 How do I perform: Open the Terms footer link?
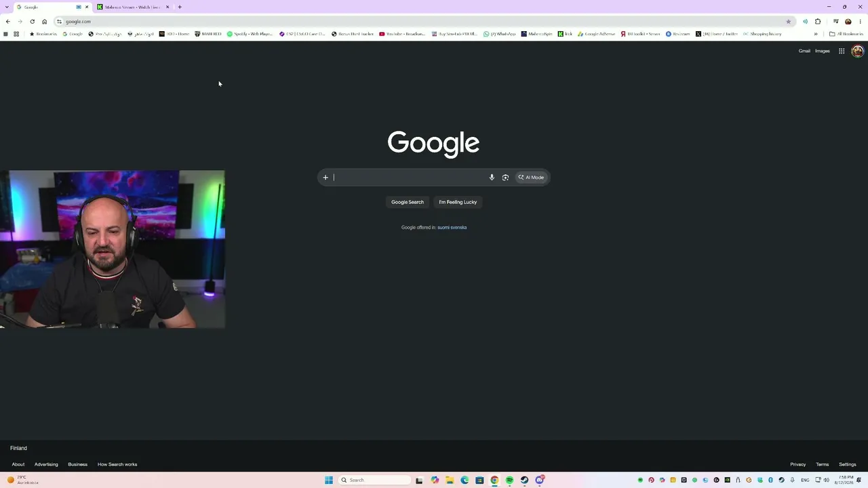(823, 464)
